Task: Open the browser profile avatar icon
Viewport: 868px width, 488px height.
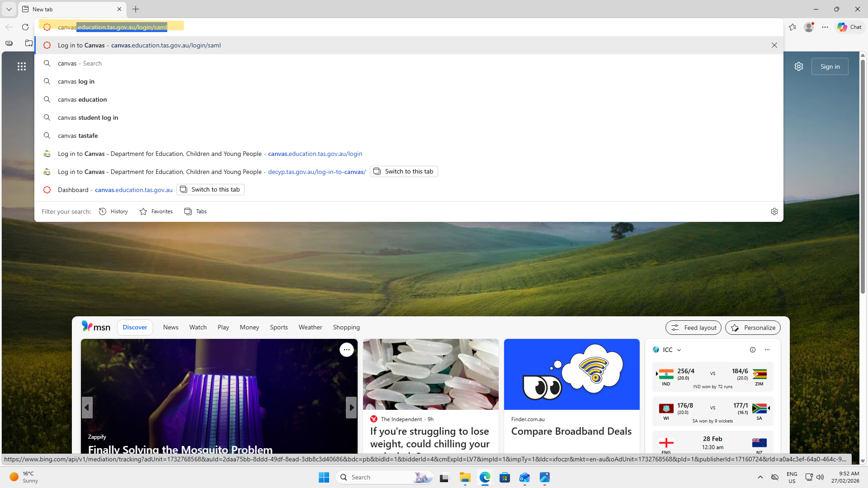Action: (x=809, y=27)
